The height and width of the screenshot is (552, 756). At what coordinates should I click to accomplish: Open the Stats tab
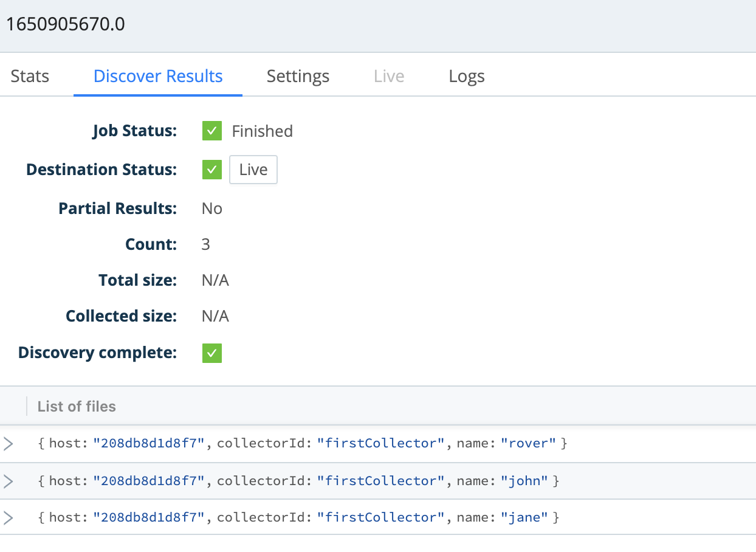(30, 77)
